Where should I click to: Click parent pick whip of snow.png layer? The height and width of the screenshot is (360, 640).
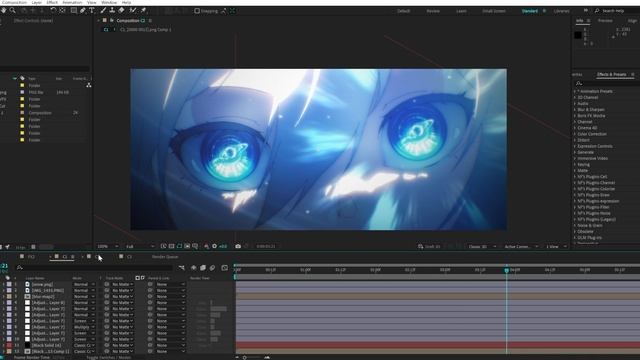coord(150,284)
